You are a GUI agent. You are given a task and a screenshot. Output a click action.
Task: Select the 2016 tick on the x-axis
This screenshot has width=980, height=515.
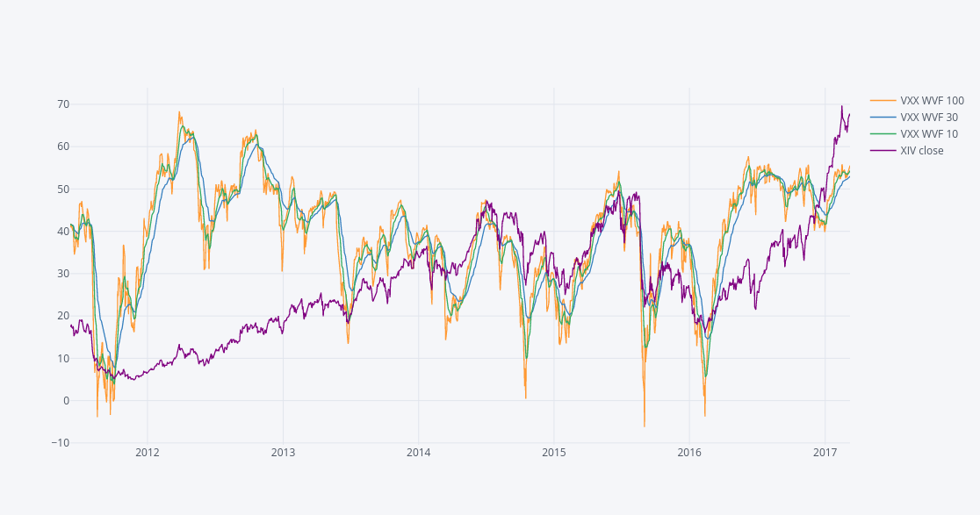pos(689,453)
